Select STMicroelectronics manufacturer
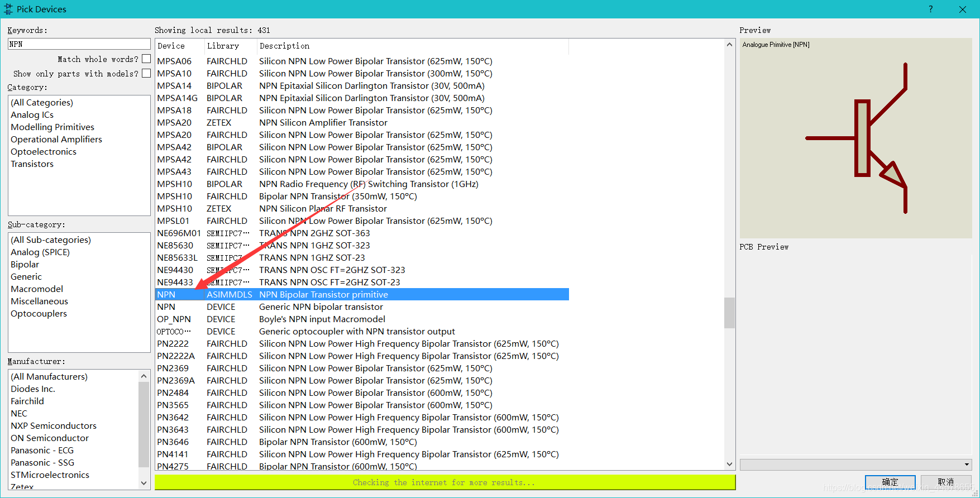Screen dimensions: 980x498 (x=50, y=475)
